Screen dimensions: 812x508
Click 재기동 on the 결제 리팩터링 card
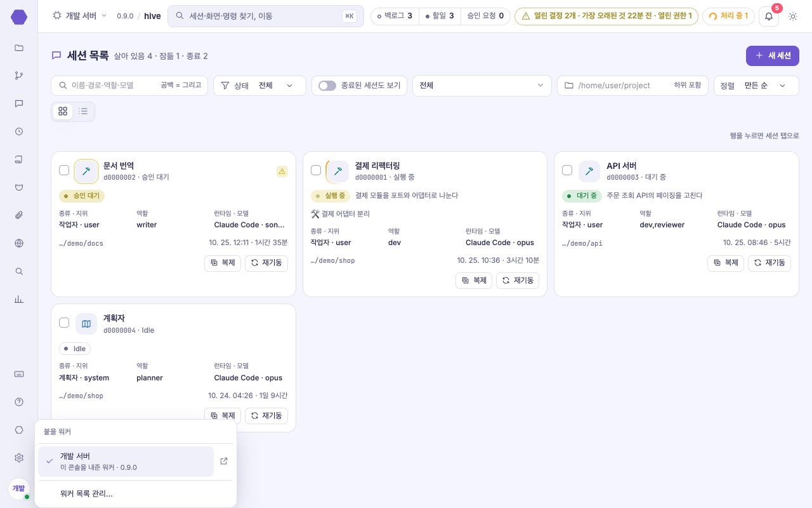(518, 281)
